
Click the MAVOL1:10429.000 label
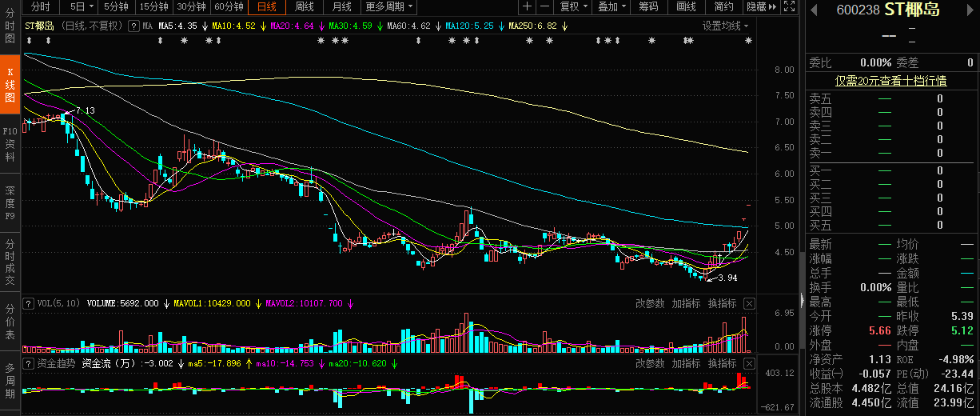(x=212, y=304)
